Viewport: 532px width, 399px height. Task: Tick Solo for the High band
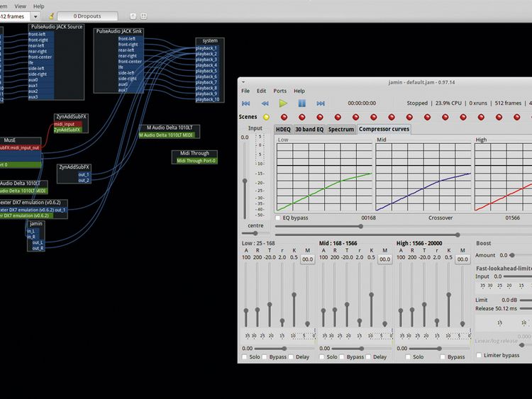coord(408,357)
